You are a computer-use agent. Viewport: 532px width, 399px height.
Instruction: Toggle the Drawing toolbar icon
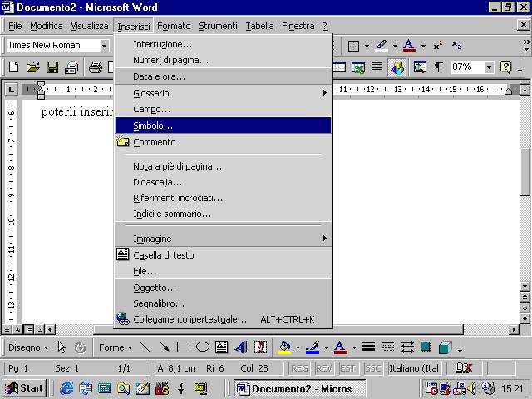point(397,66)
